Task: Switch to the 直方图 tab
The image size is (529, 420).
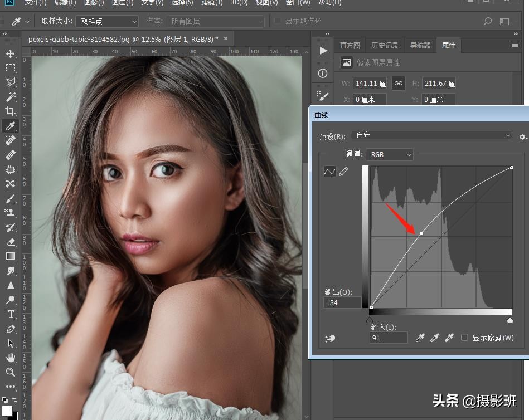Action: point(350,46)
